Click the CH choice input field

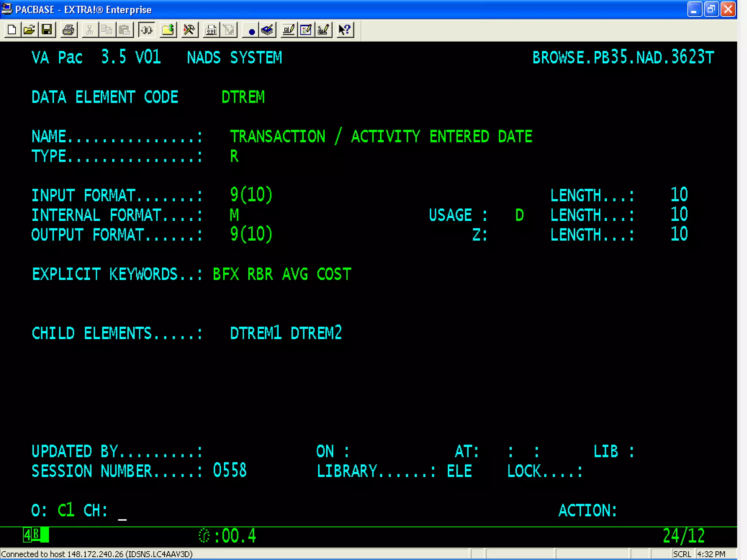(x=123, y=511)
